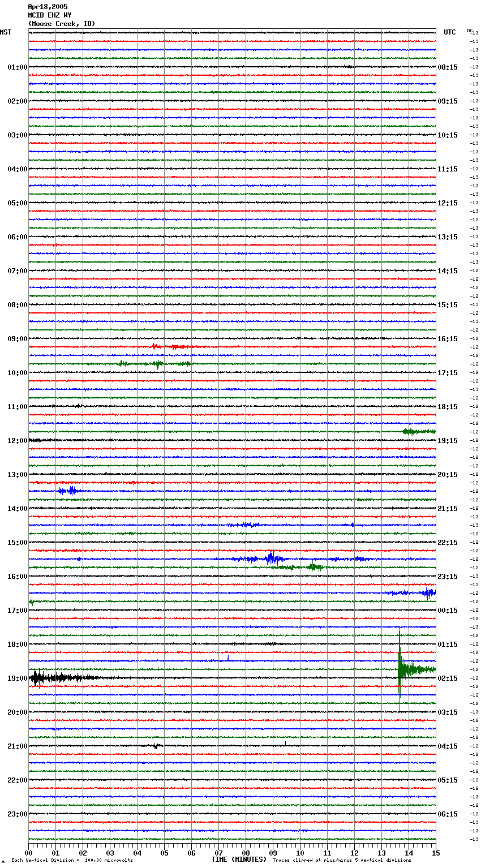Click the (Moose Creek, ID) location label
The image size is (481, 868).
[62, 24]
